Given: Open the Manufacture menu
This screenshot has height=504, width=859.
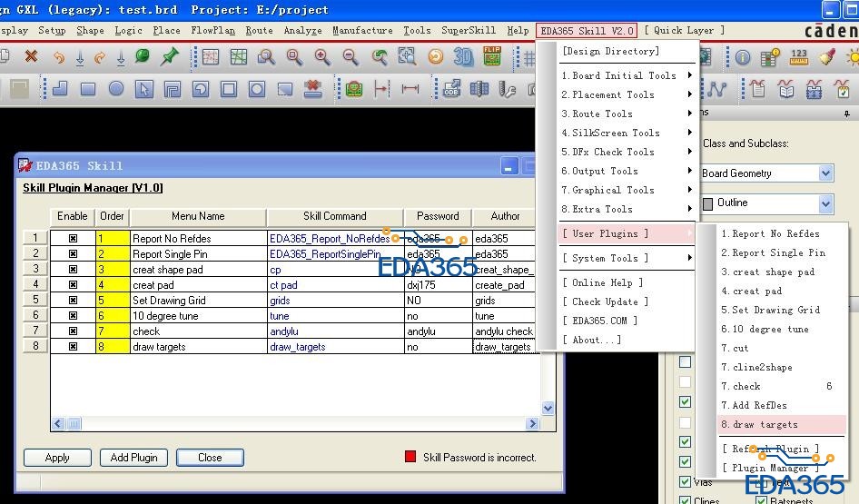Looking at the screenshot, I should [362, 31].
